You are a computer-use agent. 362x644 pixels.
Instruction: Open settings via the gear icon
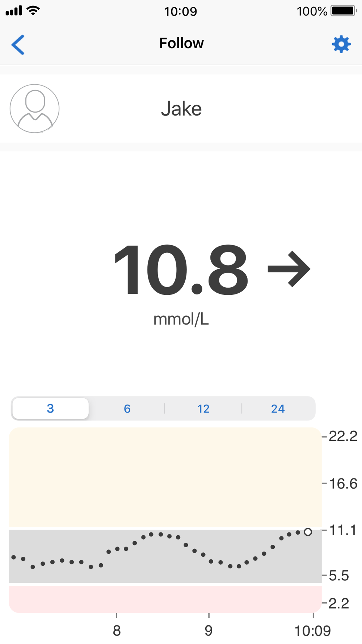point(341,45)
